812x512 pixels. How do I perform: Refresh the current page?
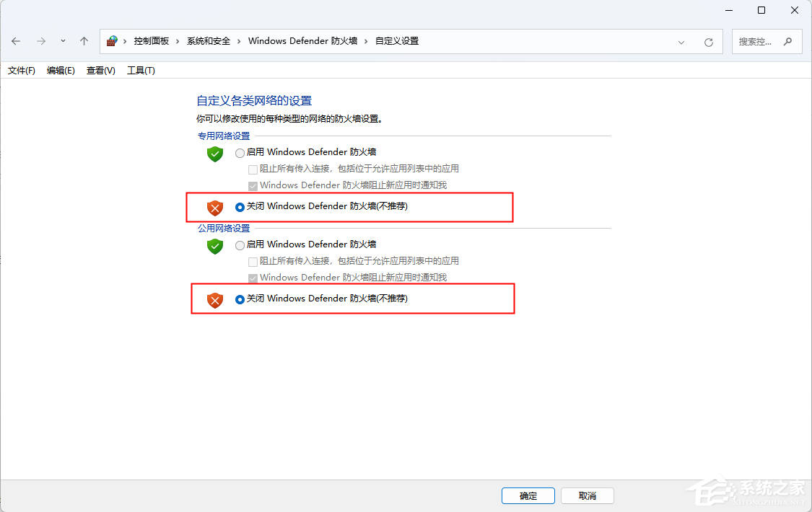point(709,42)
